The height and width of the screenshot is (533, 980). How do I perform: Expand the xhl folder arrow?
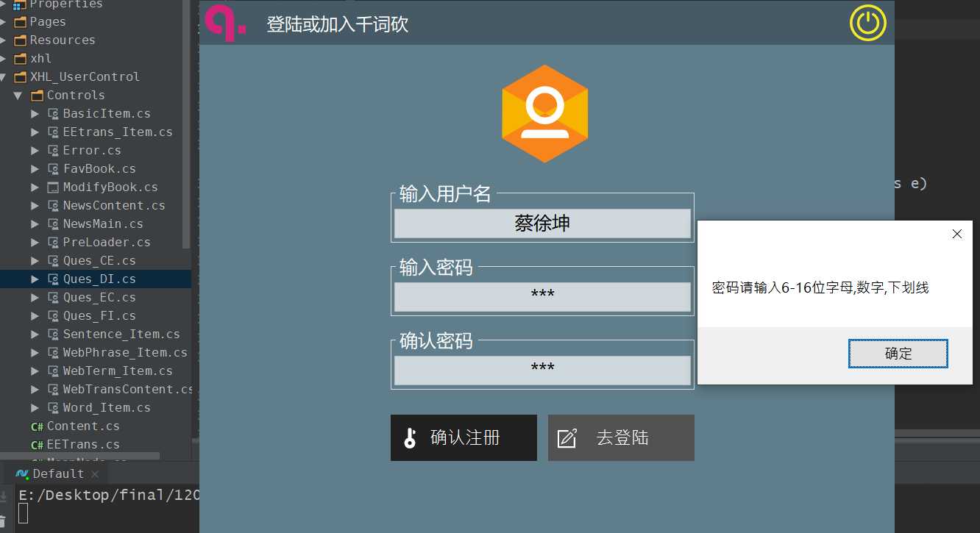coord(4,58)
